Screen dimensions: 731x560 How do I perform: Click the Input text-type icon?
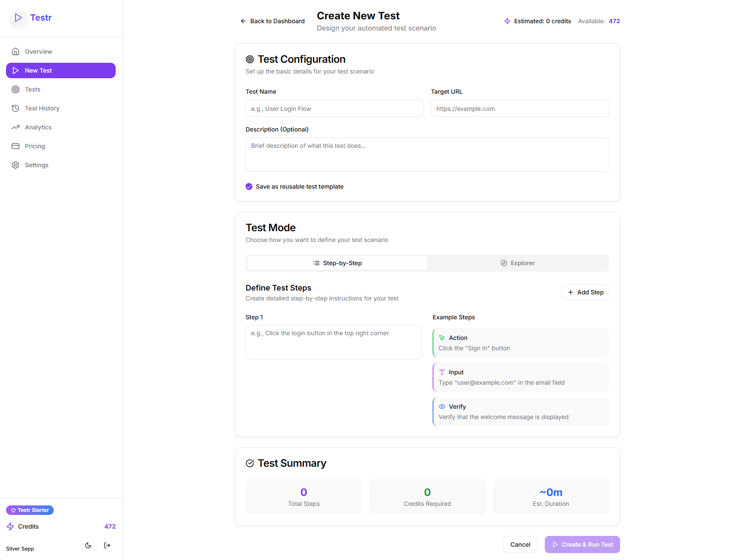tap(442, 372)
